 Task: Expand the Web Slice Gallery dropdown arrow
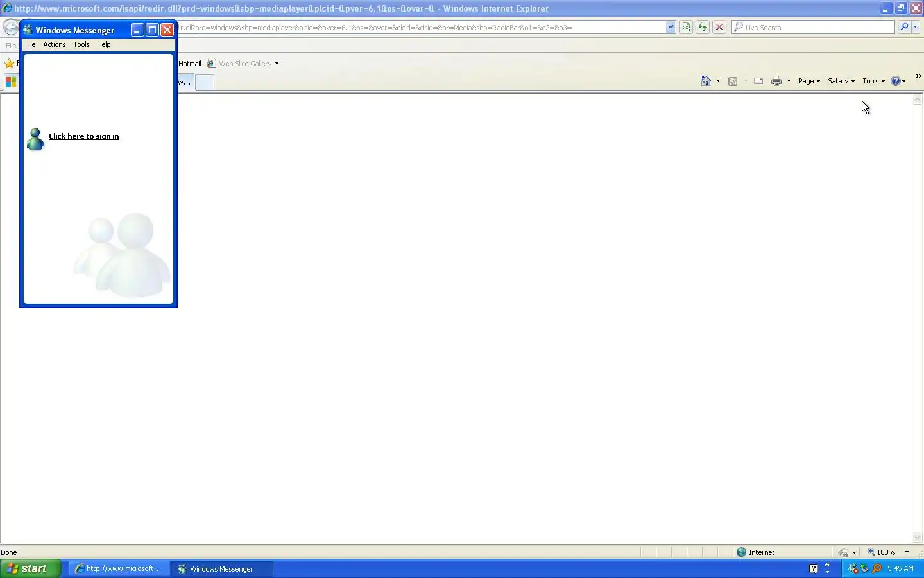pyautogui.click(x=277, y=64)
